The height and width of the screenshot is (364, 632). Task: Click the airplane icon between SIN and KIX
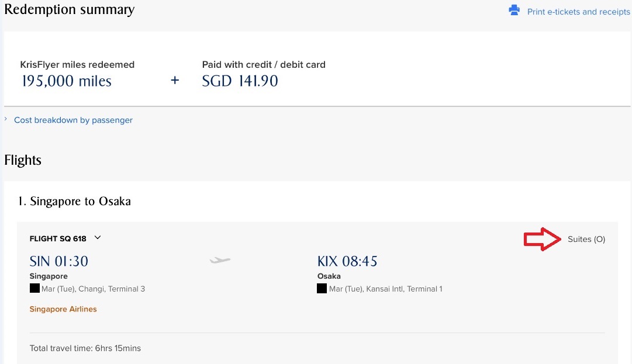220,260
